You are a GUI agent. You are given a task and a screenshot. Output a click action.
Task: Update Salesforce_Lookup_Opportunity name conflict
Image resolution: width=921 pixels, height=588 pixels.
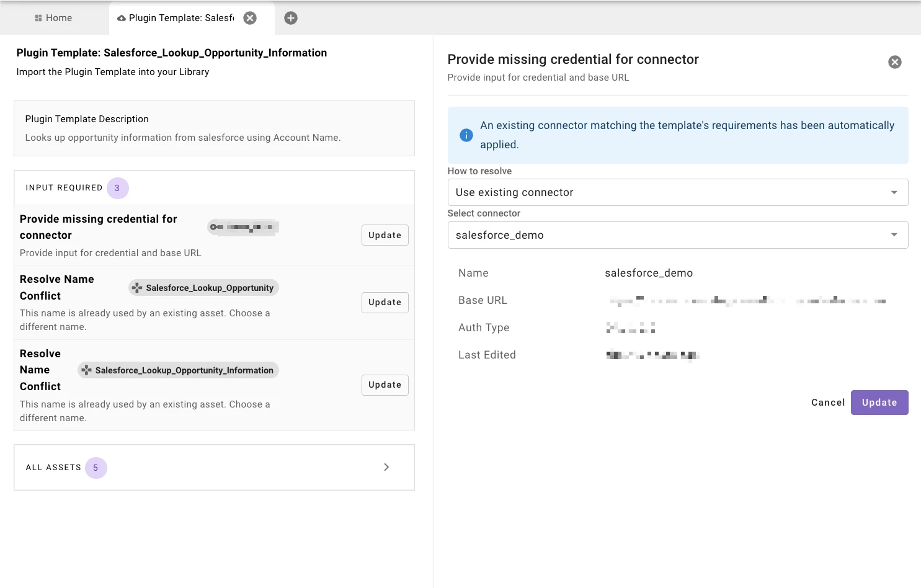[x=385, y=303]
